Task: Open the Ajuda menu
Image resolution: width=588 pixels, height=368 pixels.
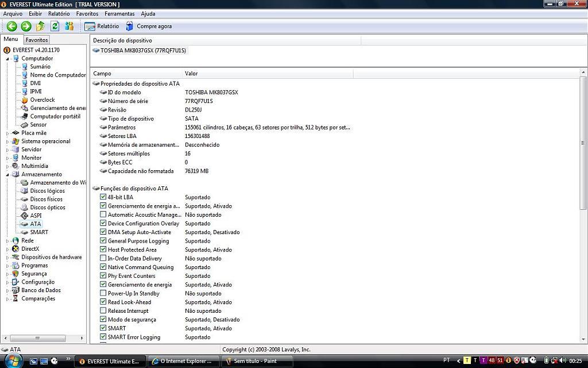Action: coord(148,14)
